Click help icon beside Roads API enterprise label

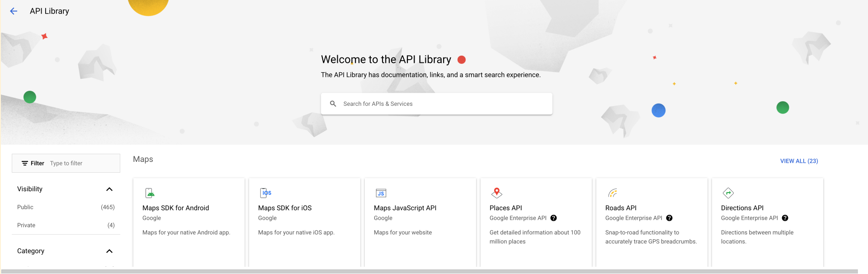(x=670, y=218)
